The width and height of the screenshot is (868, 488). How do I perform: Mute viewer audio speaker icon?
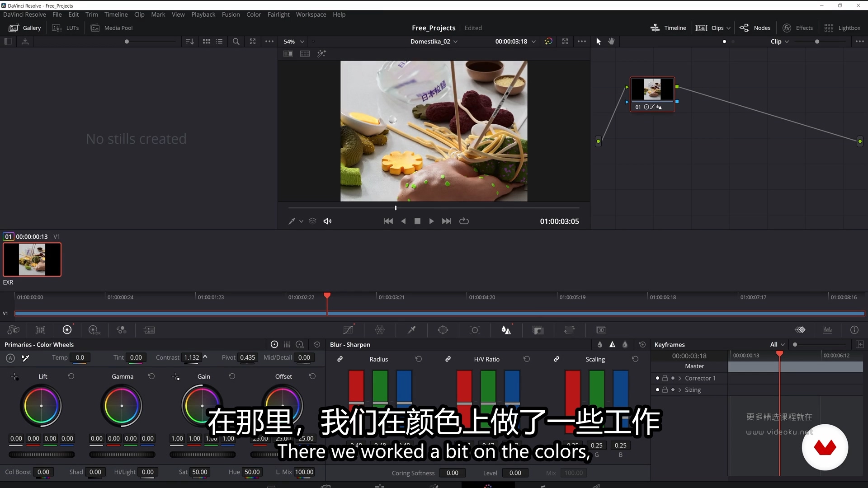327,221
